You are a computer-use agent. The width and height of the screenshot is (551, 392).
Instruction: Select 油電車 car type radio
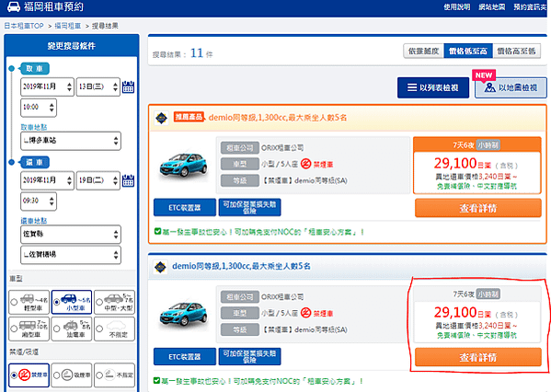coord(57,329)
